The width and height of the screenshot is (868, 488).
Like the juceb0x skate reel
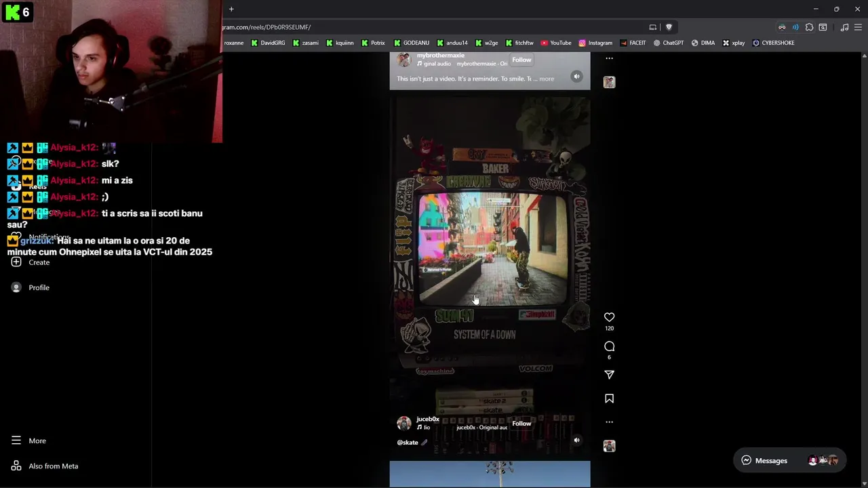click(609, 317)
